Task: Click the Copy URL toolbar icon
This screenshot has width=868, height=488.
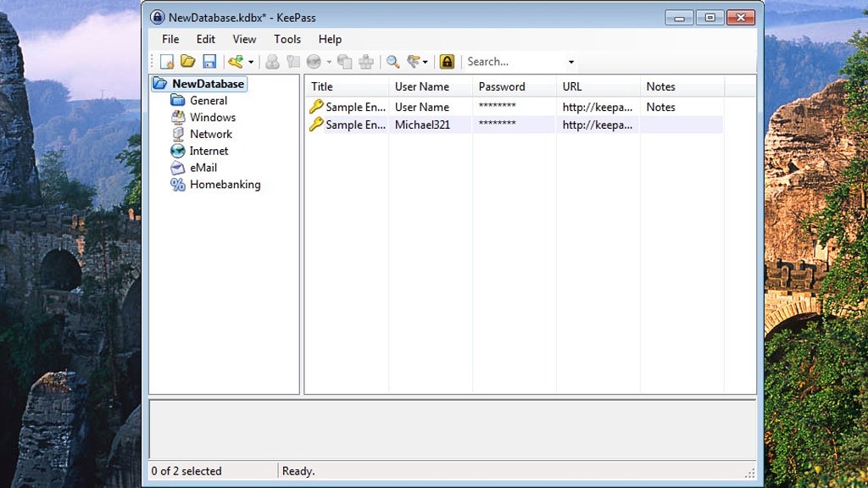Action: 344,61
